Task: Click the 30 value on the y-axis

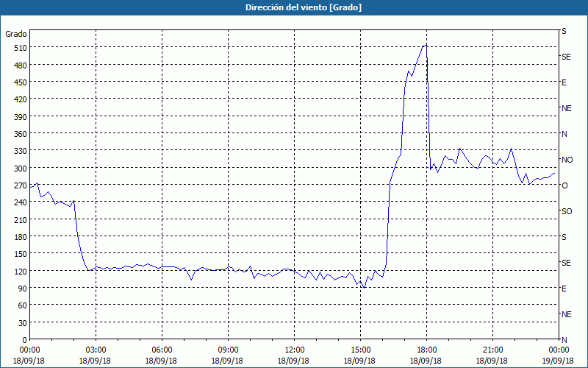Action: pyautogui.click(x=23, y=323)
